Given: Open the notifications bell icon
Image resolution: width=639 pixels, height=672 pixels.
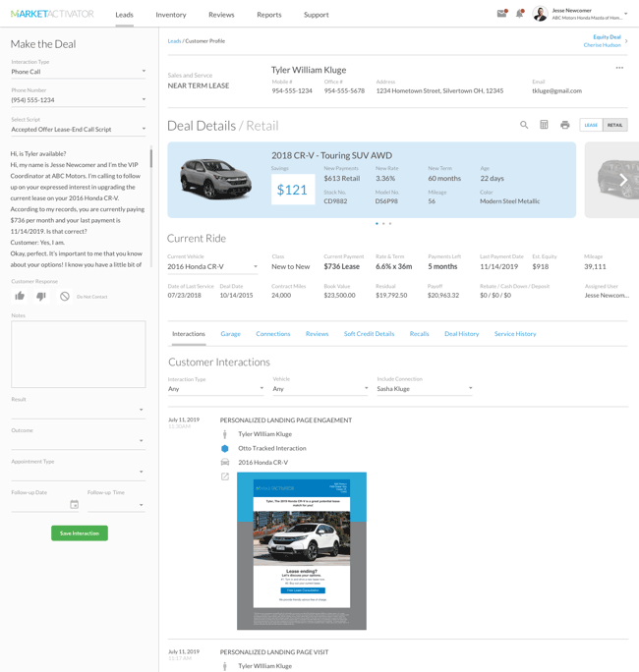Looking at the screenshot, I should [519, 14].
